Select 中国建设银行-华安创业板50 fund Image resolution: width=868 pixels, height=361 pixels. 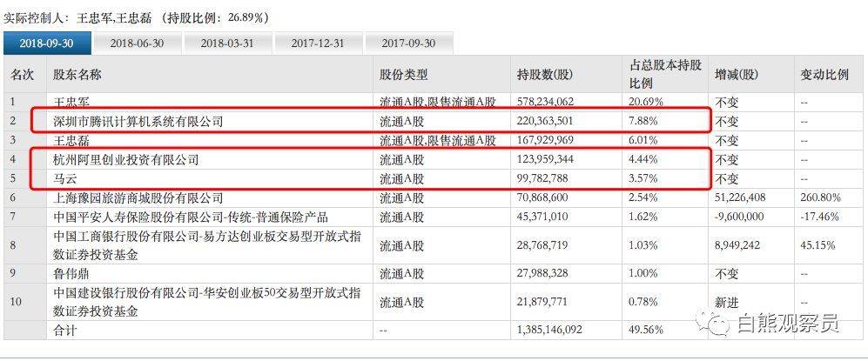click(x=207, y=303)
